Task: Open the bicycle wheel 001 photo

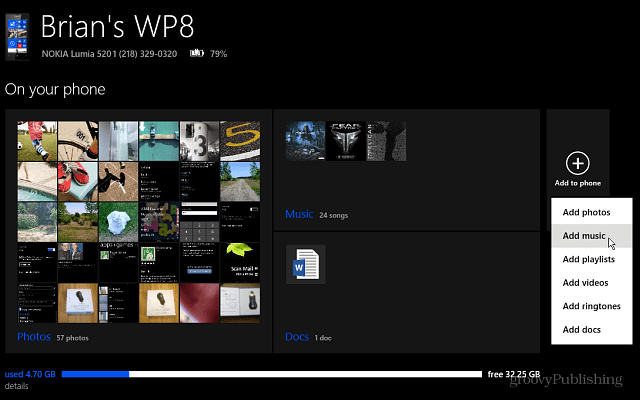Action: [78, 141]
